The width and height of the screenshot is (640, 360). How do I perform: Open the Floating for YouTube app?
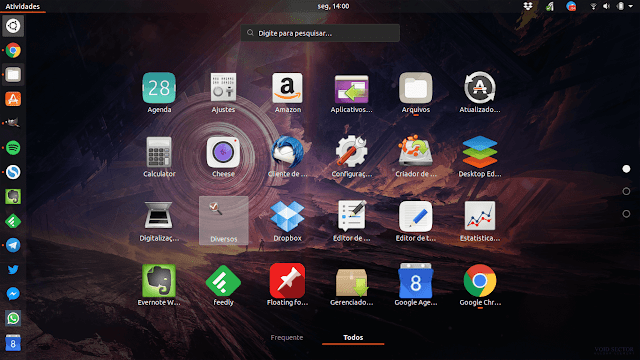(287, 280)
